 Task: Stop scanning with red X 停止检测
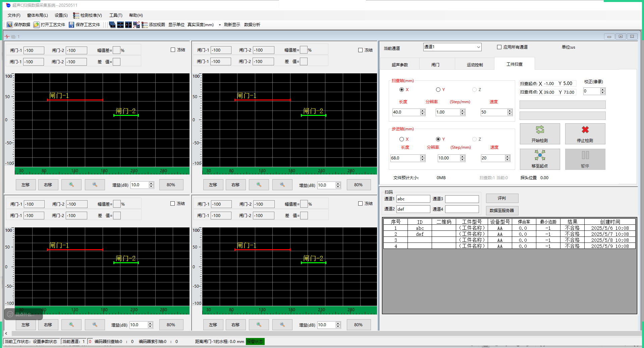tap(585, 134)
